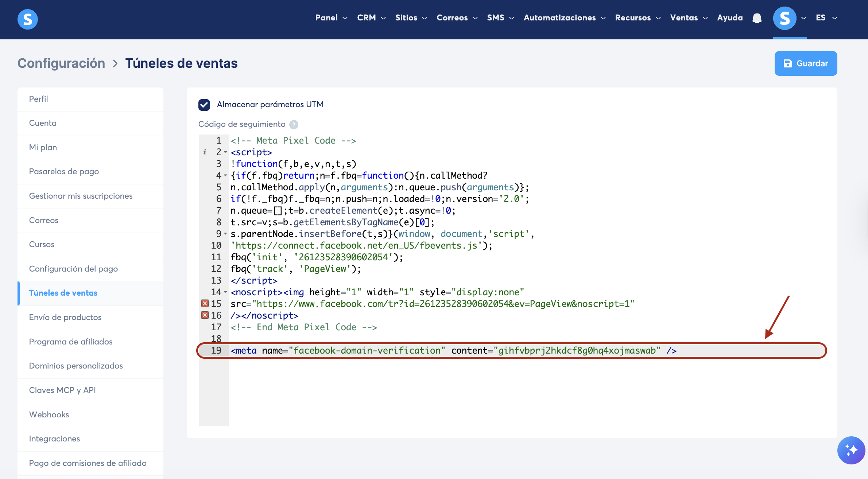Uncheck Almacenar parámetros UTM checkbox
868x479 pixels.
[204, 105]
